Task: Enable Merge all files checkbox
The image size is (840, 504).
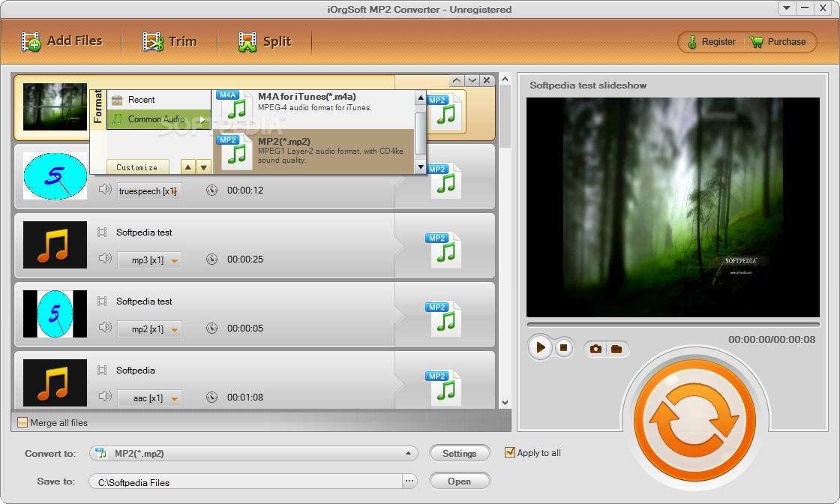Action: coord(22,422)
